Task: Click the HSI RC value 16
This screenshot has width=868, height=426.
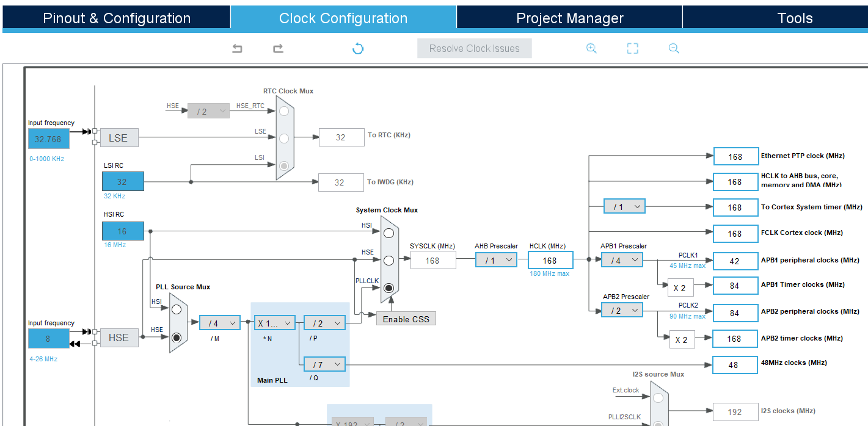Action: click(x=123, y=231)
